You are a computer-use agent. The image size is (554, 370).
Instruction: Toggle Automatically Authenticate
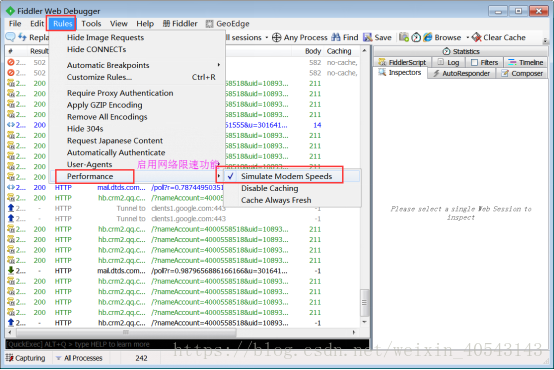[116, 152]
